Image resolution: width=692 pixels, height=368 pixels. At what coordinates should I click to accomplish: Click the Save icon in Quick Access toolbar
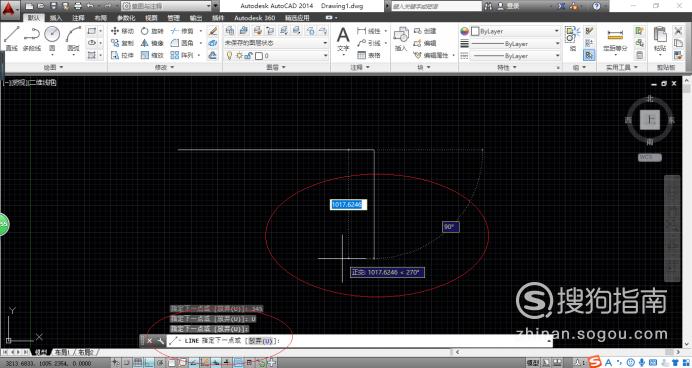click(53, 6)
